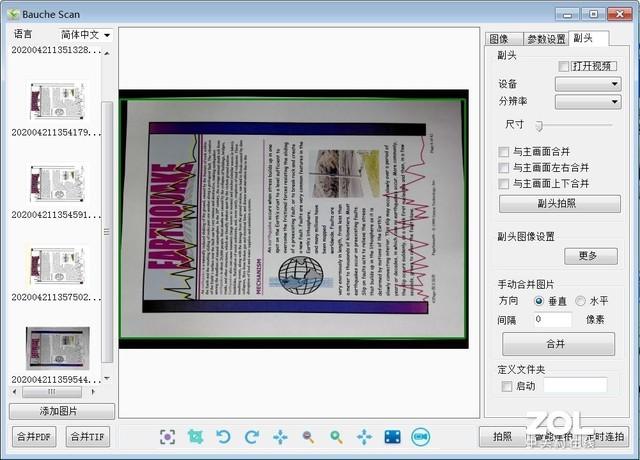This screenshot has width=640, height=460.
Task: Click the 定义文件夹 path input field
Action: click(x=575, y=386)
